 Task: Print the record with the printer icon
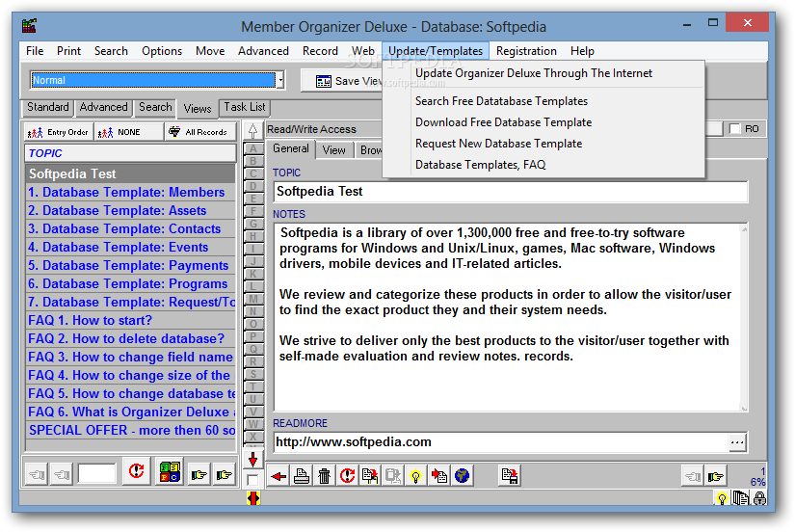(302, 476)
